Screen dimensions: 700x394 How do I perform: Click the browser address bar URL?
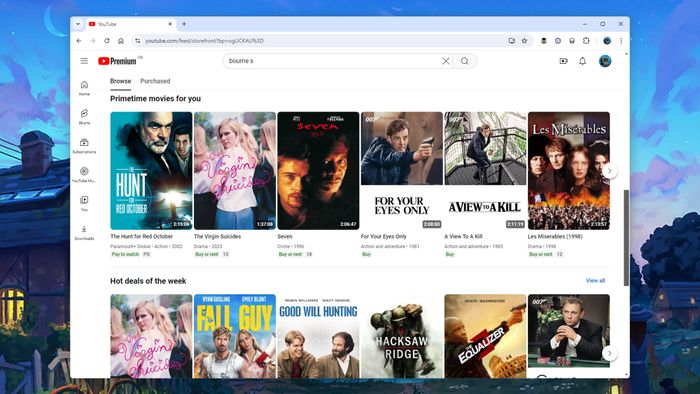(x=204, y=41)
